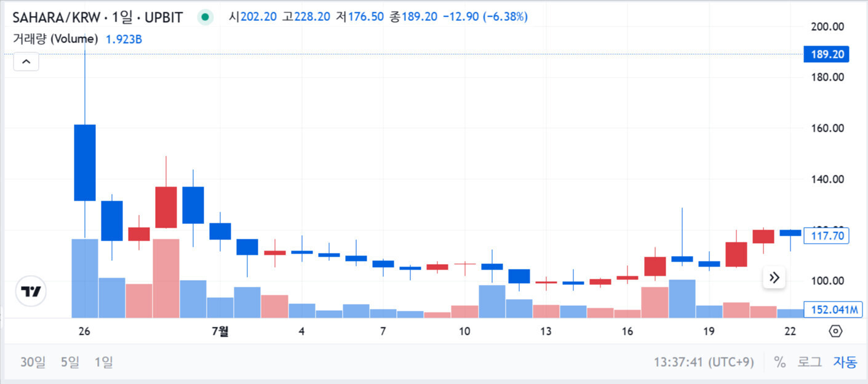The width and height of the screenshot is (868, 384).
Task: Collapse the indicator legend chevron
Action: (x=26, y=62)
